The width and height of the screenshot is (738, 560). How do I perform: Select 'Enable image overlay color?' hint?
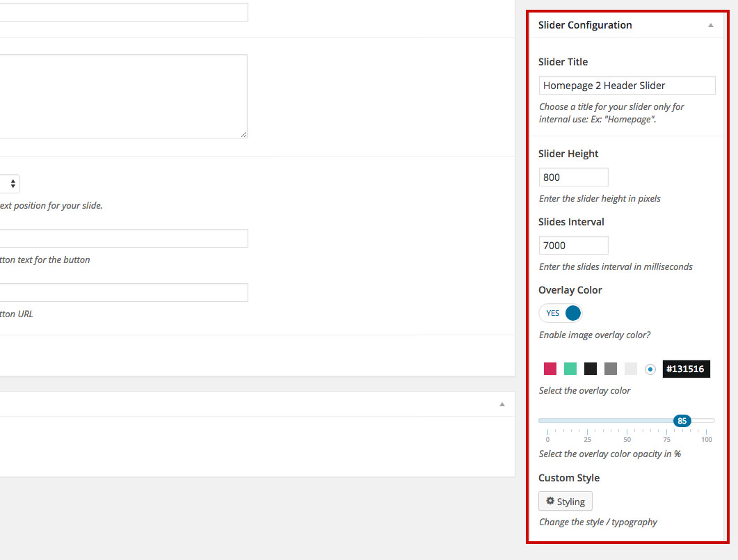[595, 335]
